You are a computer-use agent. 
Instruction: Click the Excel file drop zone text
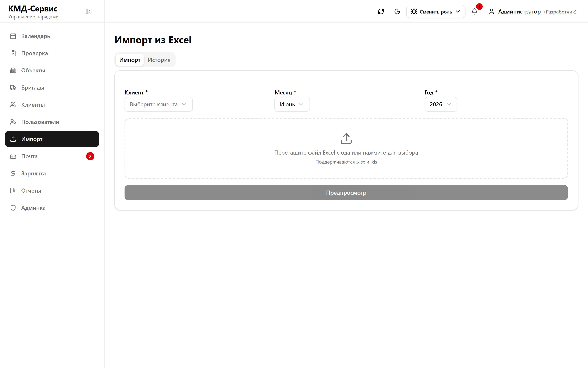point(346,153)
